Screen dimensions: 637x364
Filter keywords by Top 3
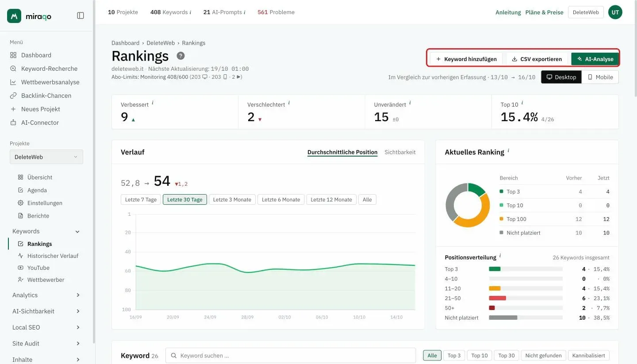tap(454, 356)
